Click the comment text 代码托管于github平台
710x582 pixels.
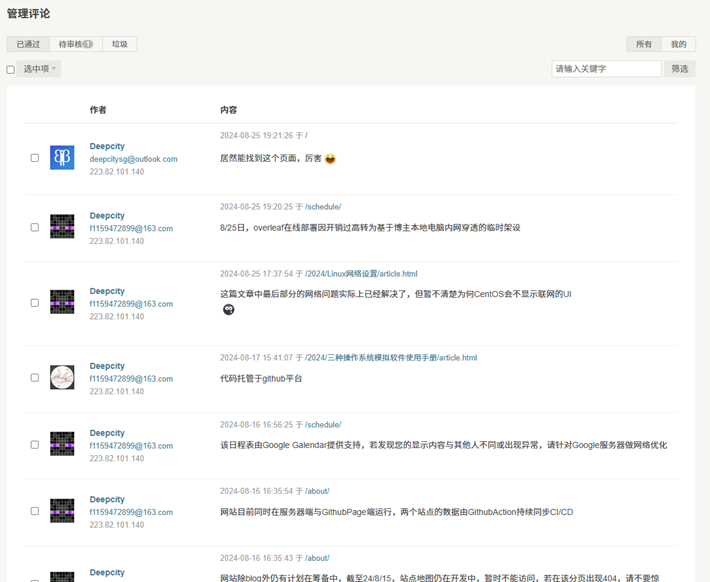click(x=261, y=378)
